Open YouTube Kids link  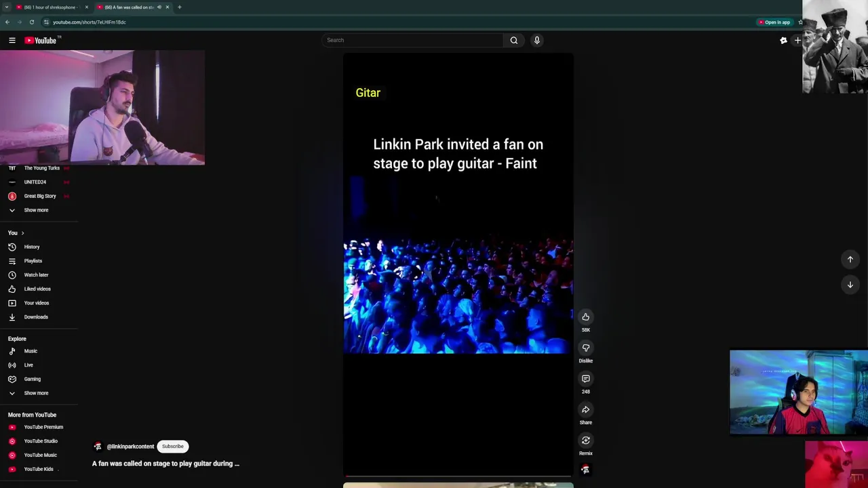[x=39, y=469]
